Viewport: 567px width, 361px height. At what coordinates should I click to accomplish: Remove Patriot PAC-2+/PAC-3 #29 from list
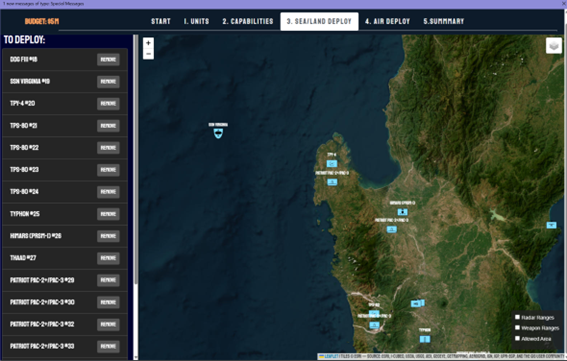108,280
